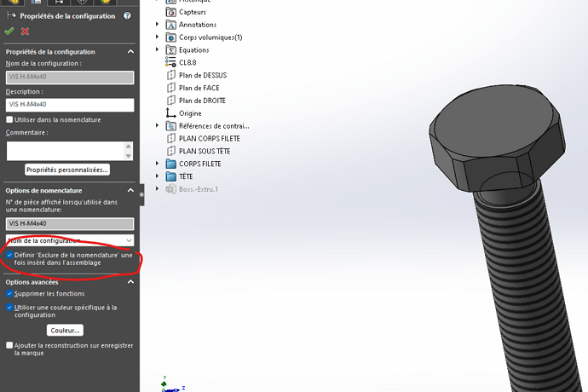Click the Origine icon in the tree
Viewport: 588px width, 392px height.
[x=171, y=113]
